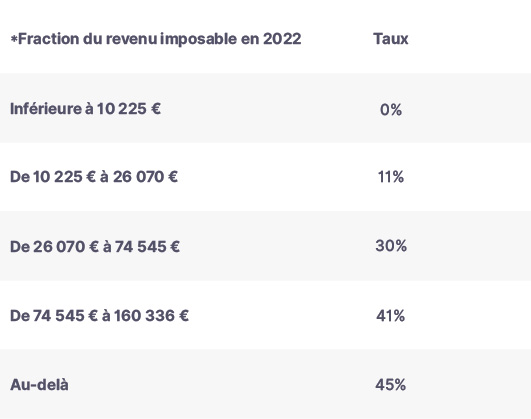Image resolution: width=531 pixels, height=419 pixels.
Task: Click the word 'imposable' in the header
Action: (198, 39)
